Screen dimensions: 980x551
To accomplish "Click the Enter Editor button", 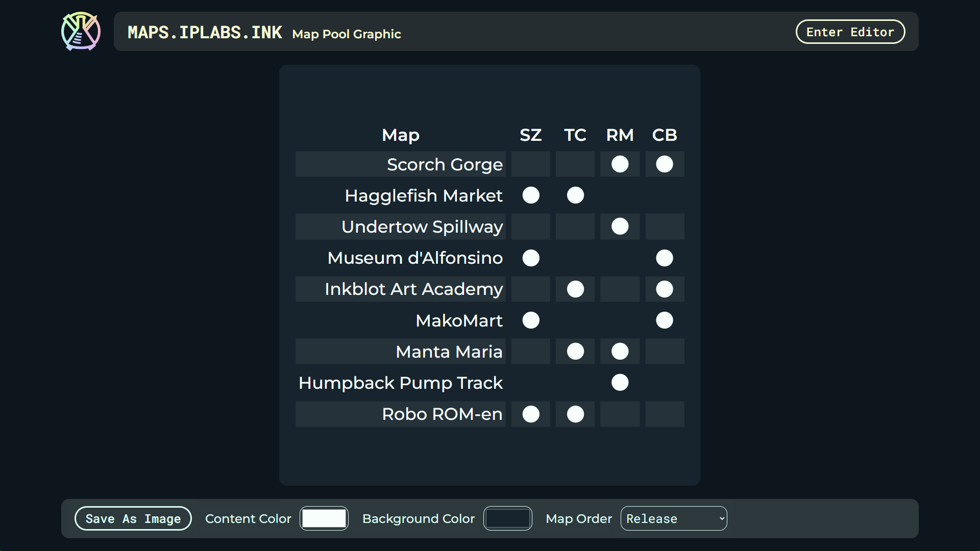I will pos(850,32).
